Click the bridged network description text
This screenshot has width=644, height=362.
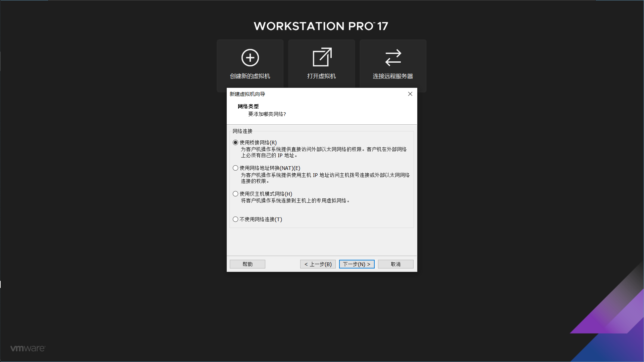pyautogui.click(x=324, y=152)
